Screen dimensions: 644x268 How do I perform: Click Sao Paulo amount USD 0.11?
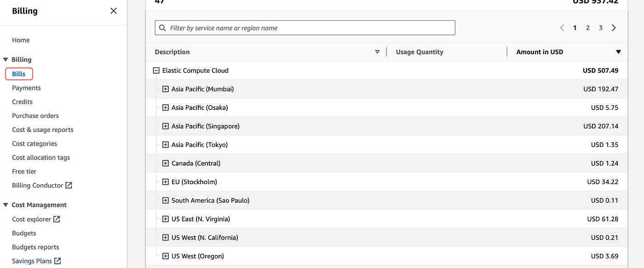(604, 200)
